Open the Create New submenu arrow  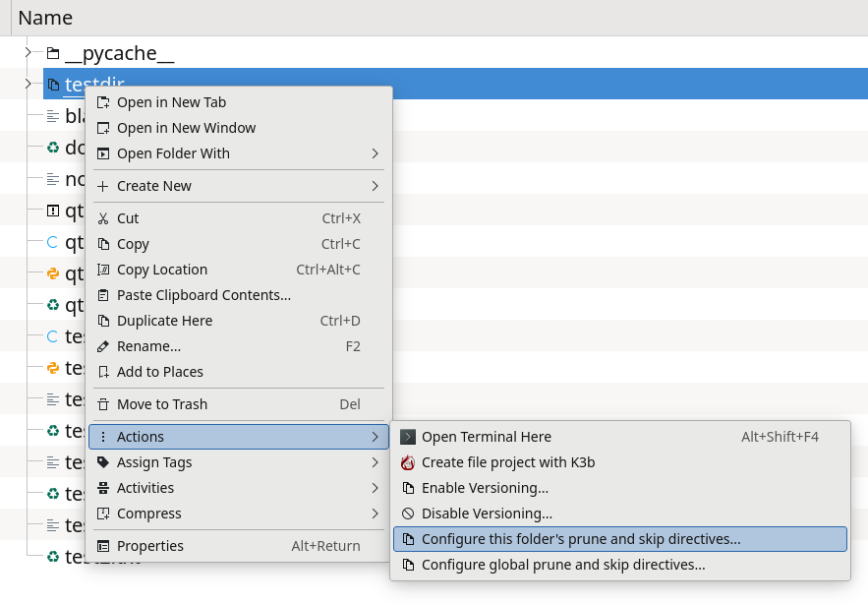point(376,186)
